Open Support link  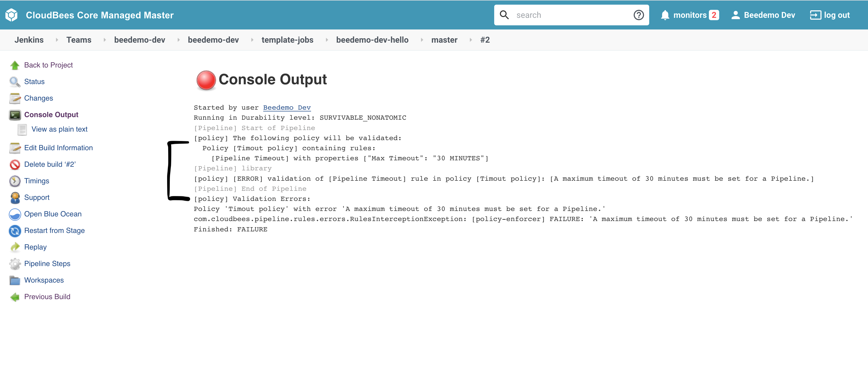tap(37, 198)
